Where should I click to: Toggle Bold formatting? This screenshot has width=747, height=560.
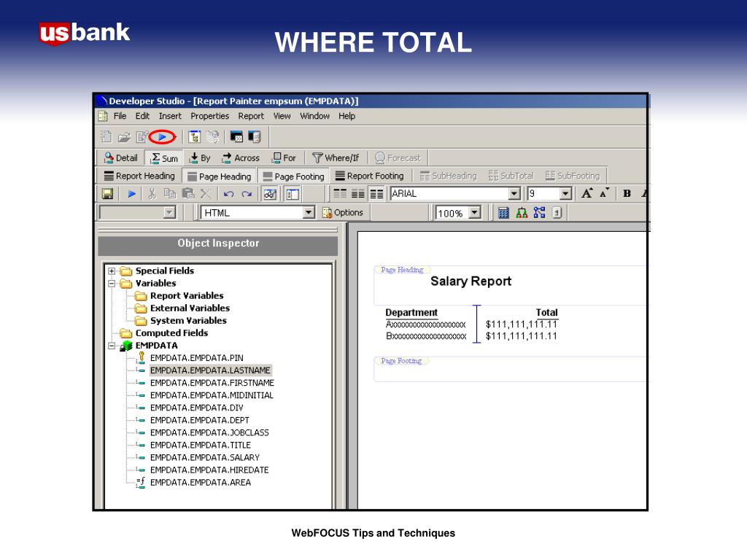pos(627,193)
